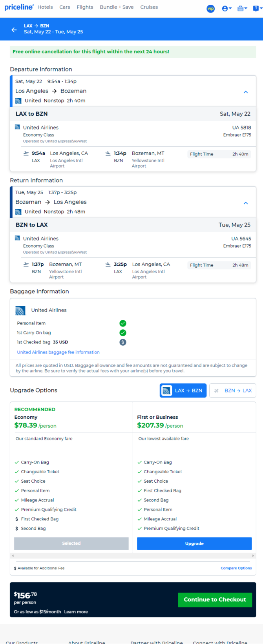The image size is (263, 644).
Task: Open United Airlines baggage fee information link
Action: (x=58, y=352)
